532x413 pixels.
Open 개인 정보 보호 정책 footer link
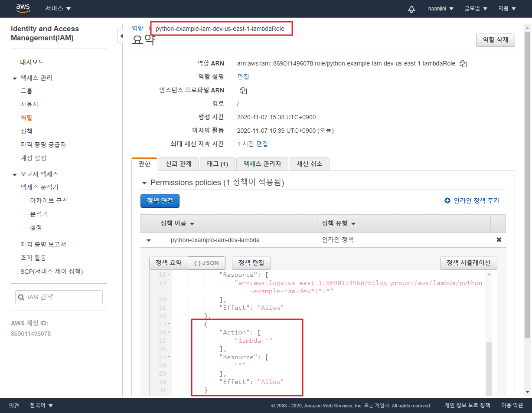pyautogui.click(x=467, y=406)
